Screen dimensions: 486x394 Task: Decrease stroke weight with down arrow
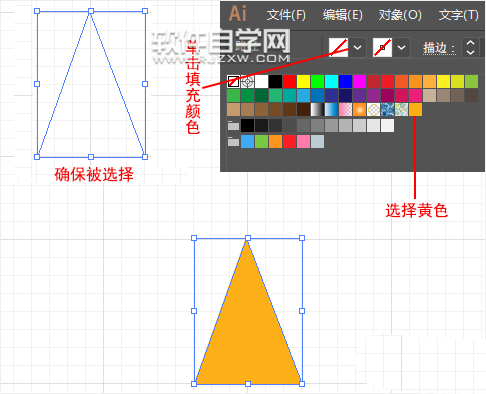tap(470, 52)
